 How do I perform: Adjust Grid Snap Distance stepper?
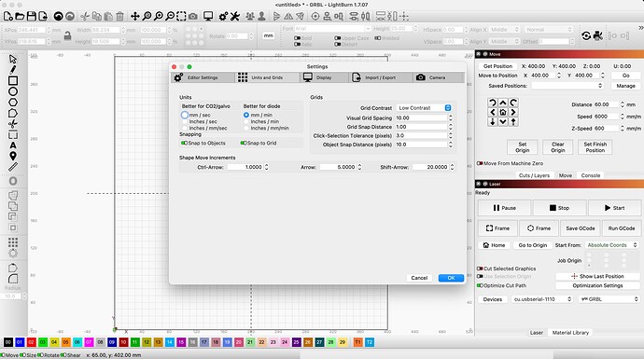(451, 127)
